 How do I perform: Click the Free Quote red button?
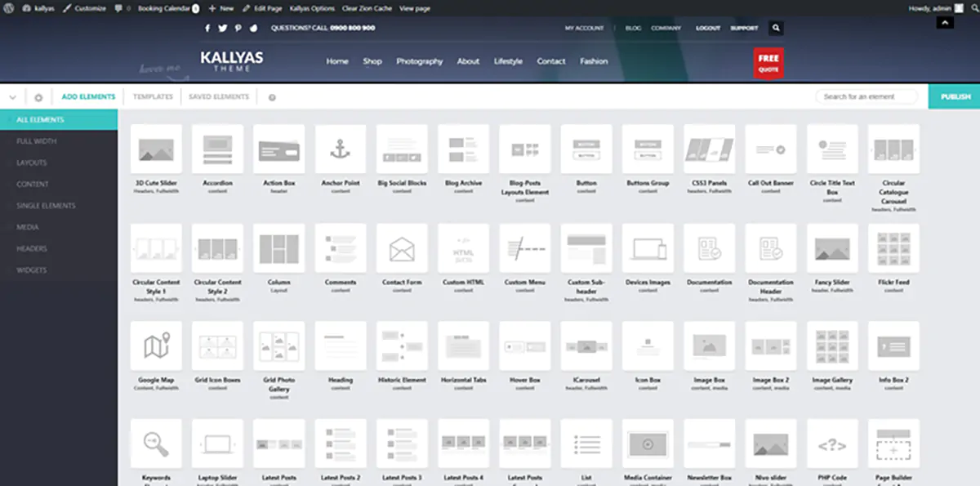click(768, 63)
